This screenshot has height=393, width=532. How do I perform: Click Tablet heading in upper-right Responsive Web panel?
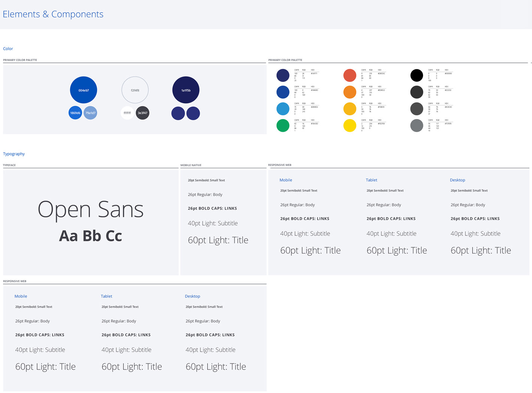pos(372,180)
